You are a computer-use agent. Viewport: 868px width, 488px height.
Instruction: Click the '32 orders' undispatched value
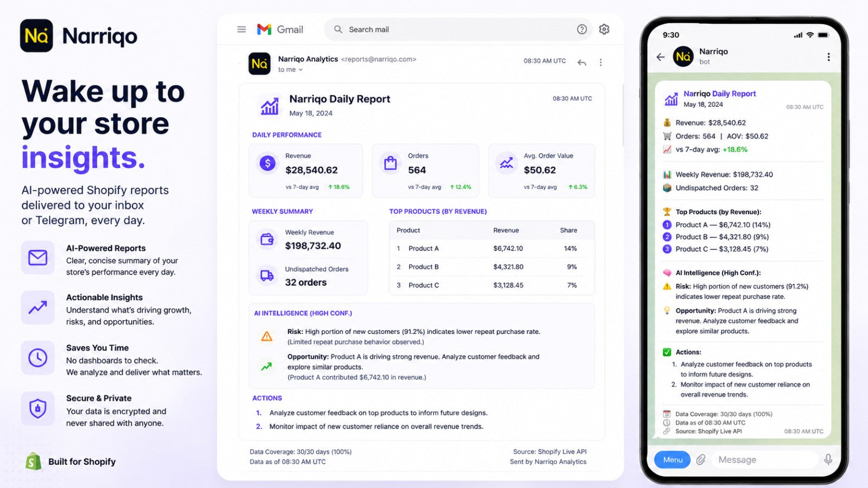[306, 282]
